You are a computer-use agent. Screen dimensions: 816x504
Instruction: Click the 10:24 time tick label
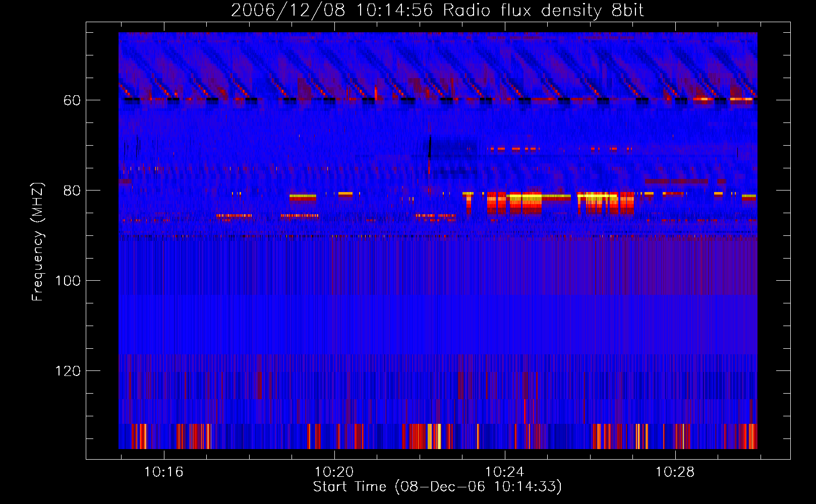[x=504, y=472]
